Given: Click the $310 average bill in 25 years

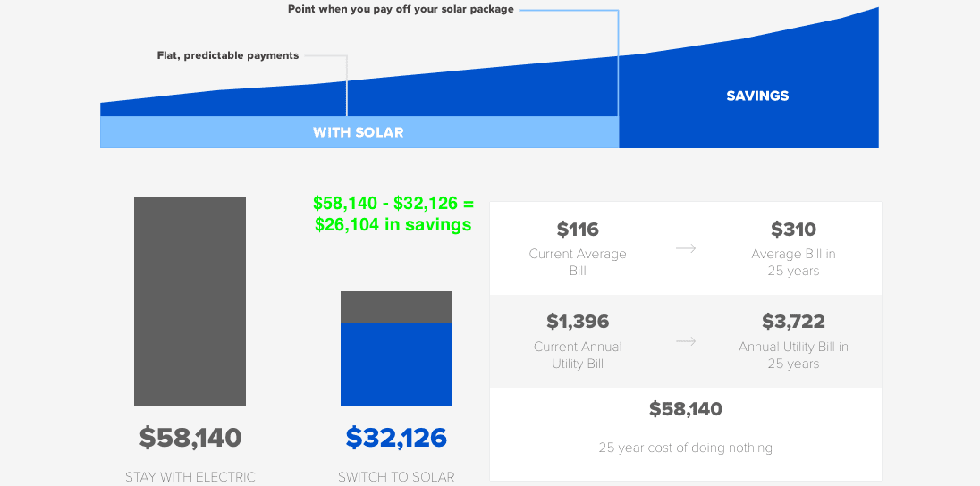Looking at the screenshot, I should [x=793, y=230].
